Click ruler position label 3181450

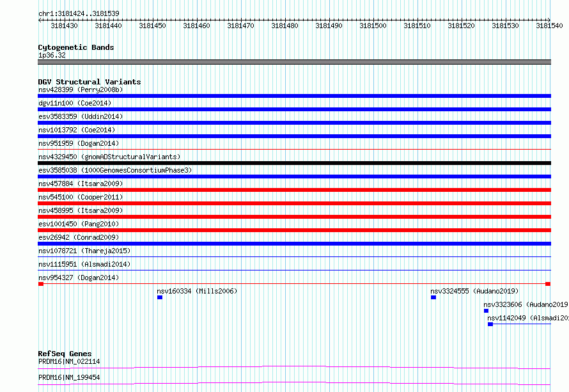click(152, 26)
